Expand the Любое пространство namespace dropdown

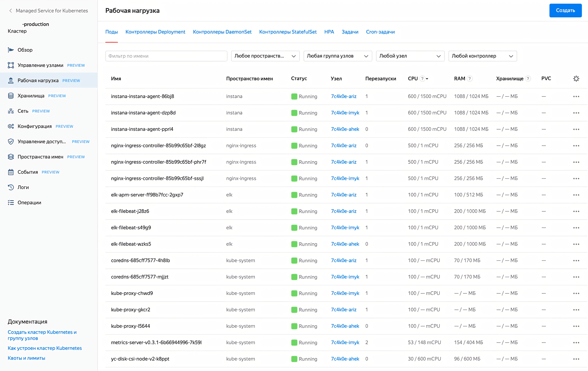[265, 56]
